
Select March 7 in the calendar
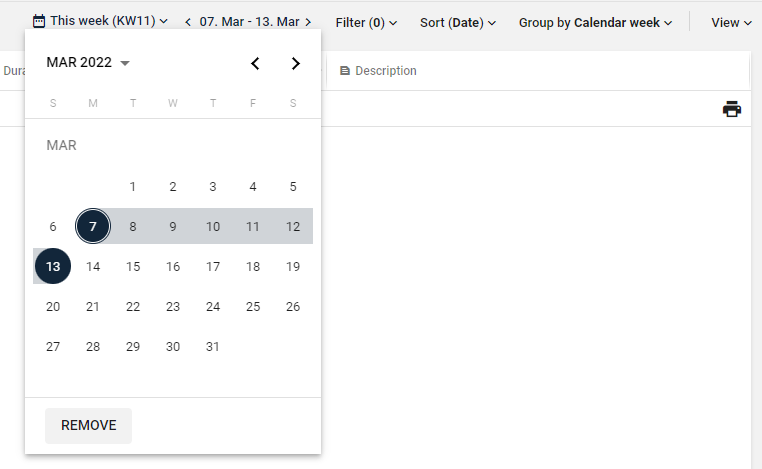93,226
